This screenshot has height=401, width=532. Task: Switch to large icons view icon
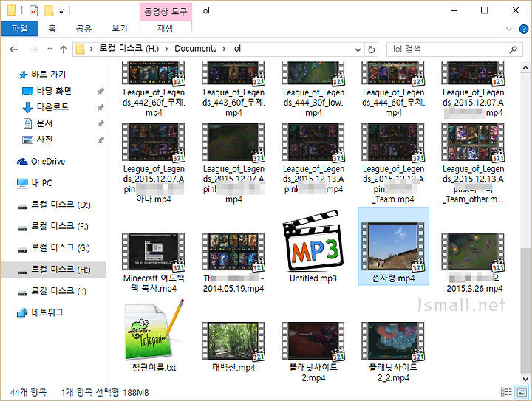[x=521, y=392]
